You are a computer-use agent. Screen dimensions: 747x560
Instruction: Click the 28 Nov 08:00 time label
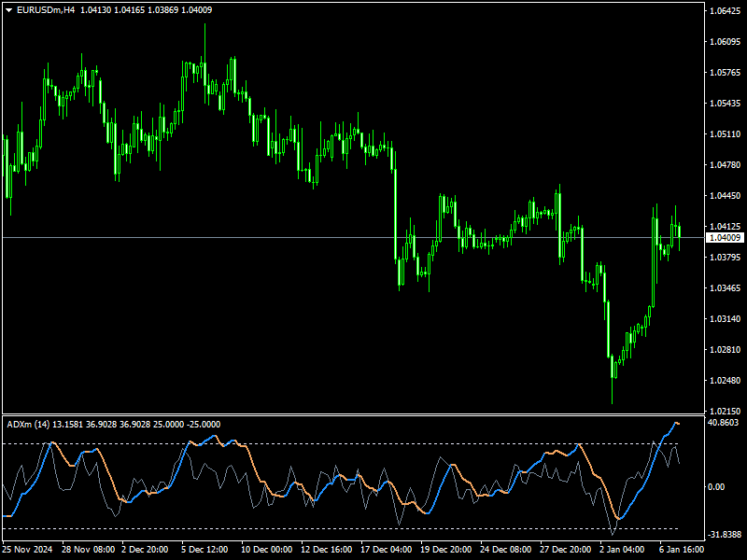[88, 550]
